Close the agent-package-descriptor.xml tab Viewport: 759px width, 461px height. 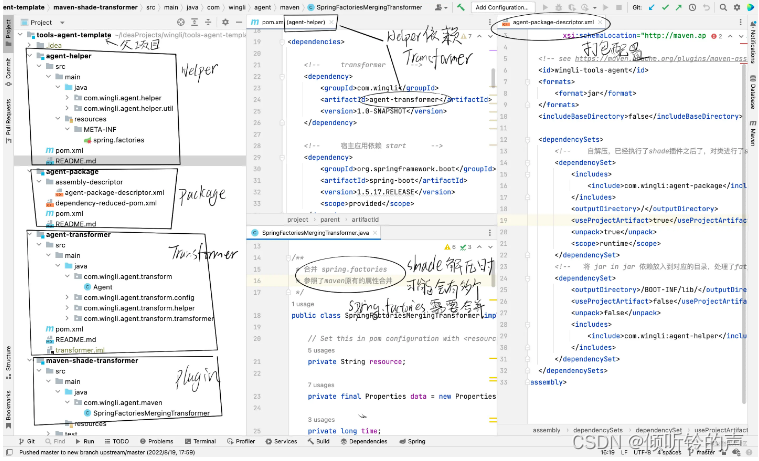[x=600, y=22]
